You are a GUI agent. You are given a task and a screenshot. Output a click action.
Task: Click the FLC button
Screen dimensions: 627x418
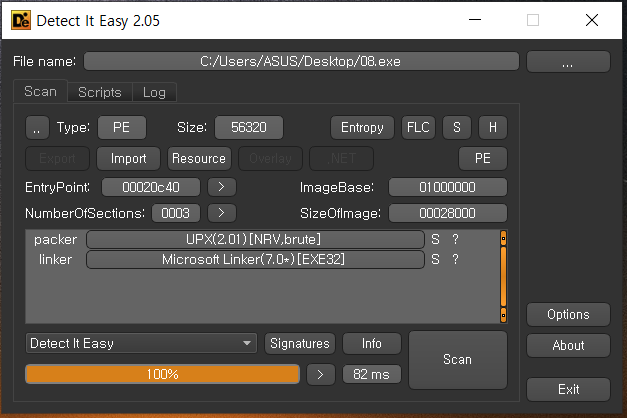point(418,128)
